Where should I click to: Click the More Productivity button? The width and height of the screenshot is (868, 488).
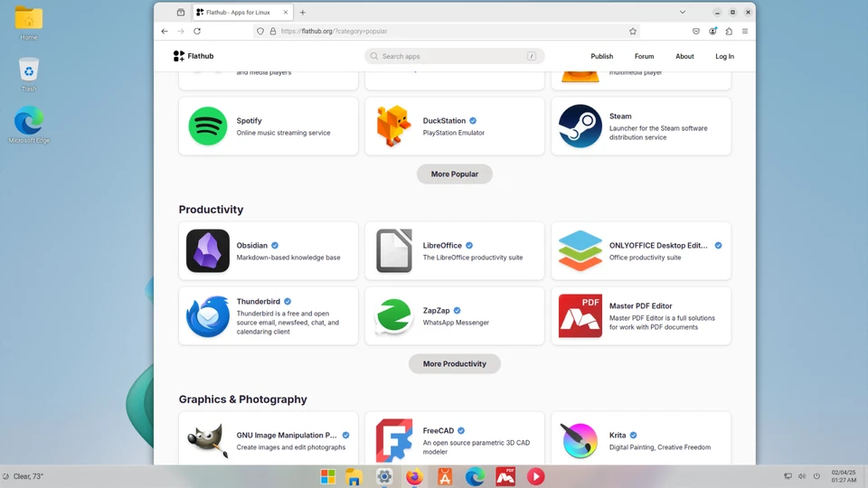point(455,363)
